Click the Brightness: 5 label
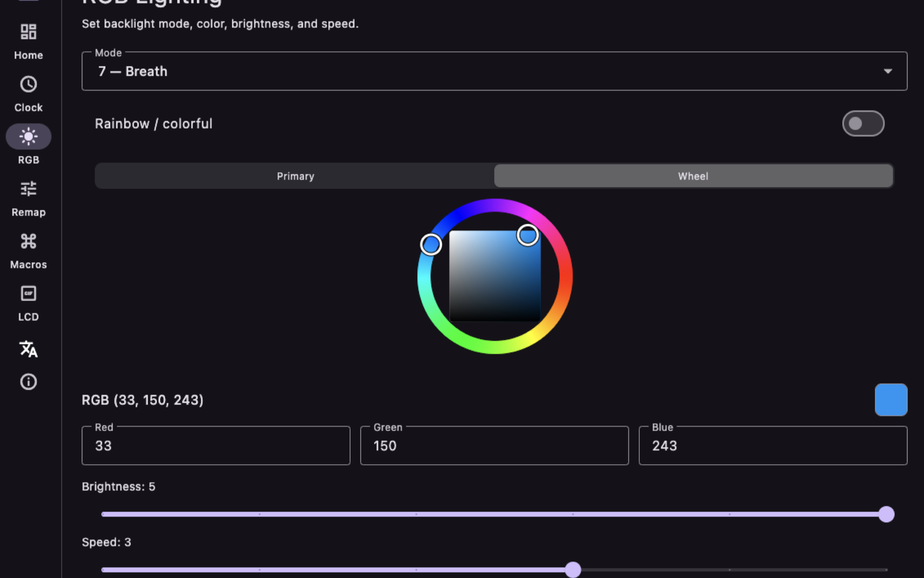Image resolution: width=924 pixels, height=578 pixels. 118,486
